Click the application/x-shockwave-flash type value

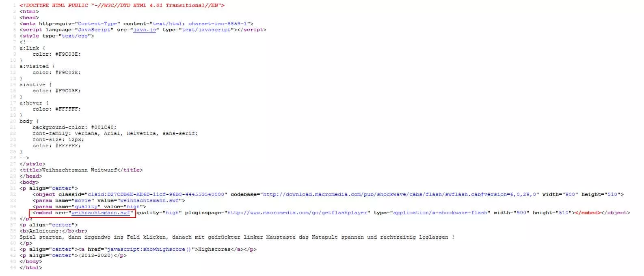[x=441, y=213]
